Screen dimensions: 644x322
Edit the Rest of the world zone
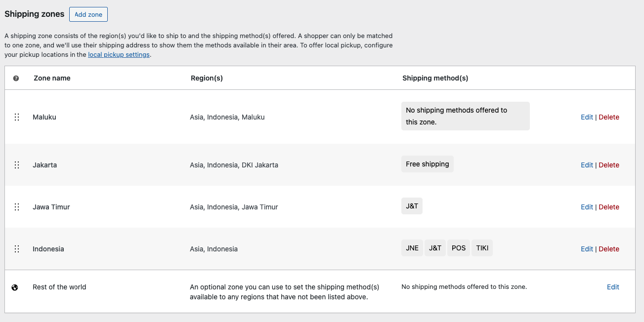pyautogui.click(x=613, y=287)
